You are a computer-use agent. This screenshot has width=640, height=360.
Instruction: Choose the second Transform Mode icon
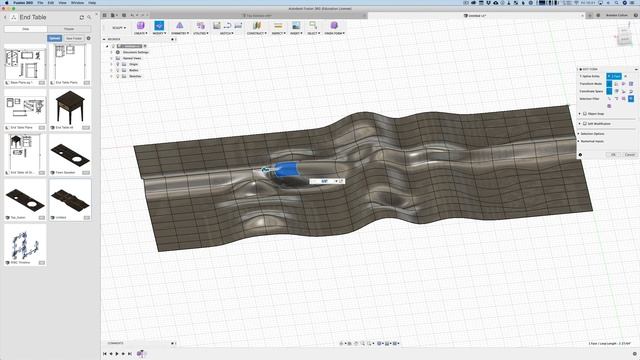coord(616,84)
